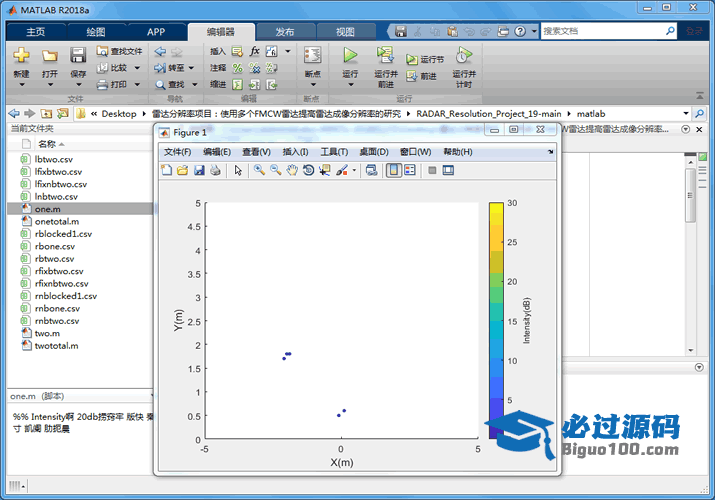Image resolution: width=715 pixels, height=500 pixels.
Task: Click the green Run play icon
Action: click(350, 55)
